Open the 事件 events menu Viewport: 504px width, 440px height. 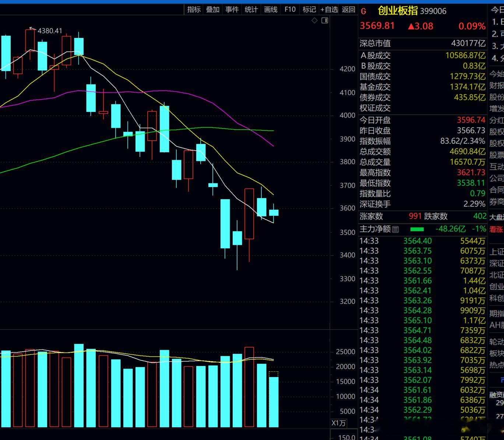(x=232, y=10)
